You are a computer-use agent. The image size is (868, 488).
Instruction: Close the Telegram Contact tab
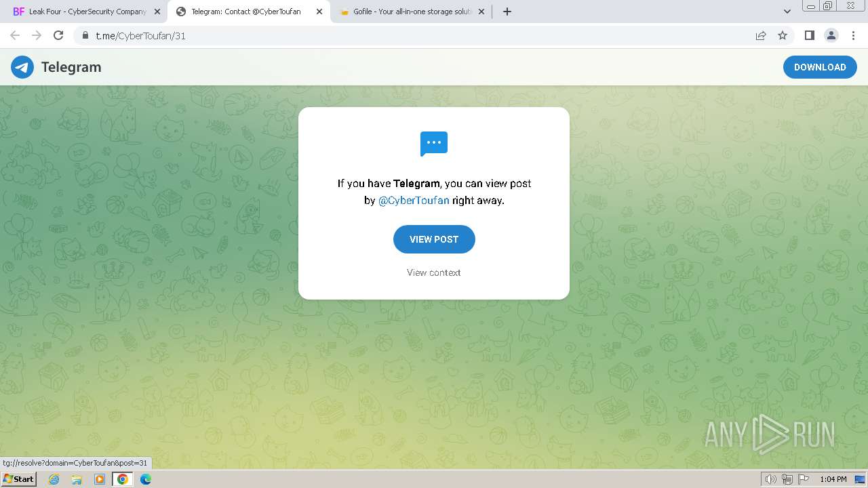tap(320, 12)
